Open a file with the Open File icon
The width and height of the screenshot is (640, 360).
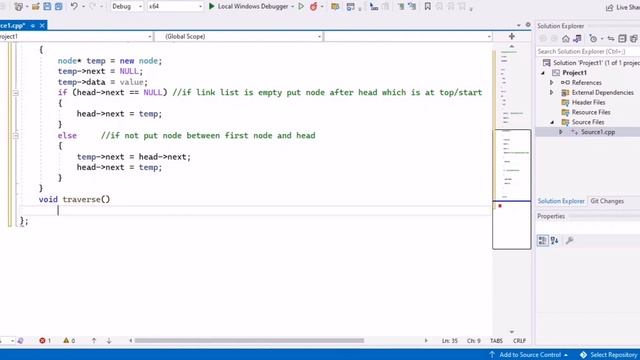[x=36, y=7]
